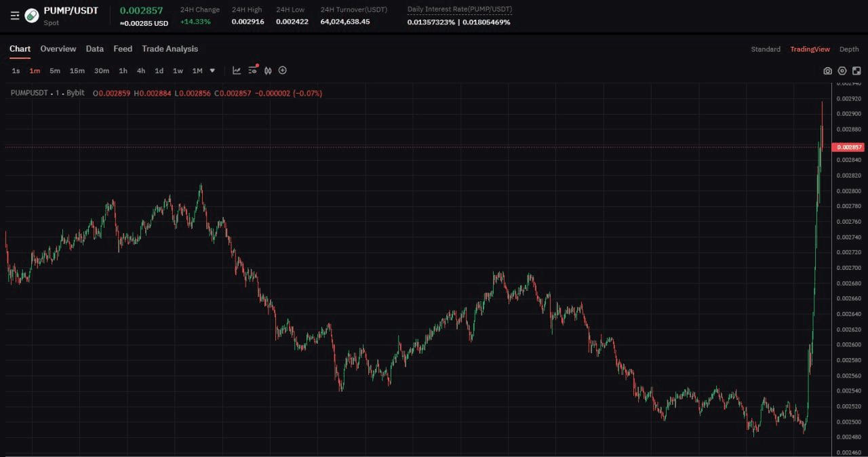Viewport: 868px width, 457px height.
Task: Open the hamburger menu beside PUMP/USDT
Action: tap(15, 16)
